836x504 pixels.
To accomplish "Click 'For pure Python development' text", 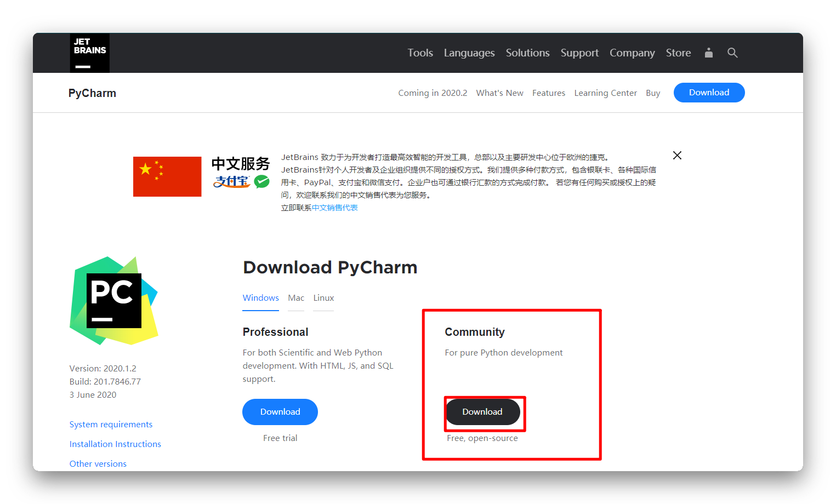I will (504, 353).
